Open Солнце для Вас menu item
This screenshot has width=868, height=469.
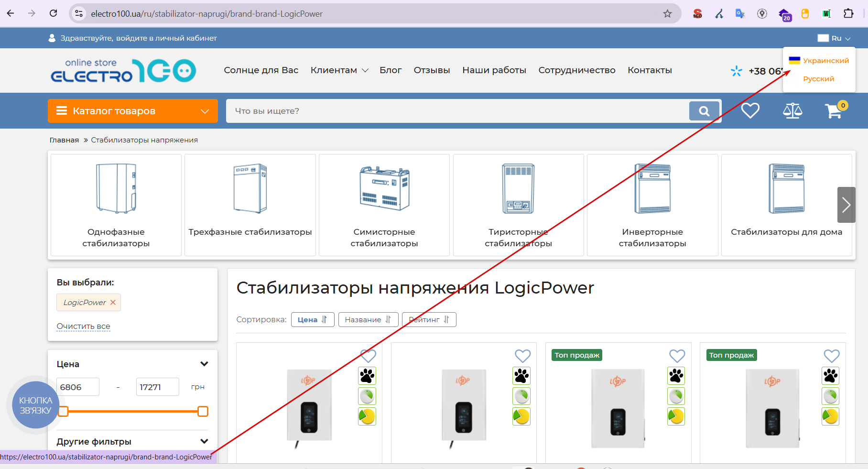(x=261, y=70)
